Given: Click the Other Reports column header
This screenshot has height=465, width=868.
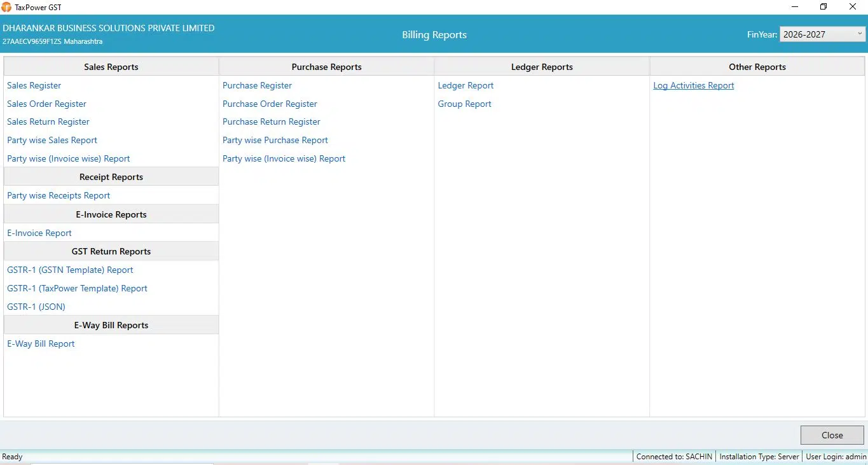Looking at the screenshot, I should (x=757, y=67).
